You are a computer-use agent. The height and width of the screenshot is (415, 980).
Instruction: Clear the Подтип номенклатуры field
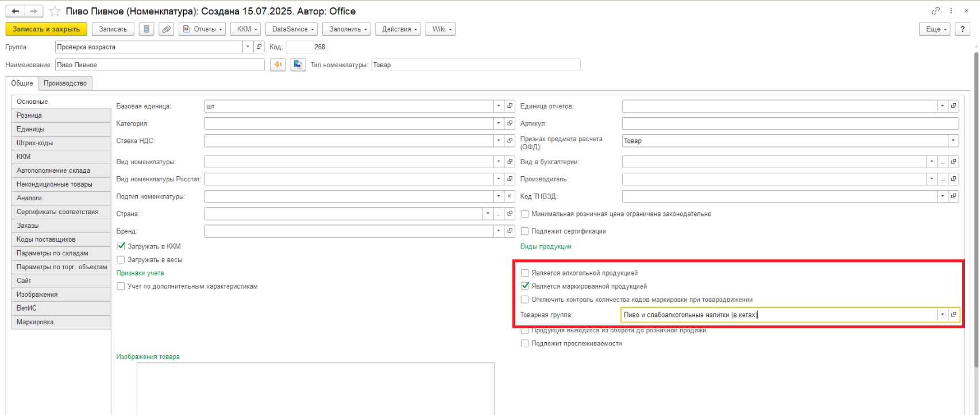tap(510, 196)
